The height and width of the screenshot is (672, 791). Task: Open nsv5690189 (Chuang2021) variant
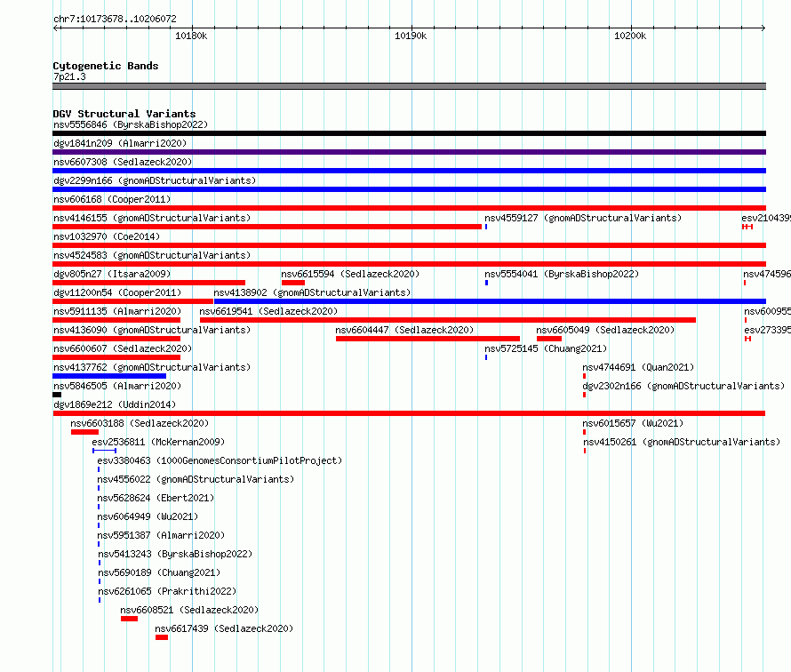(x=159, y=572)
